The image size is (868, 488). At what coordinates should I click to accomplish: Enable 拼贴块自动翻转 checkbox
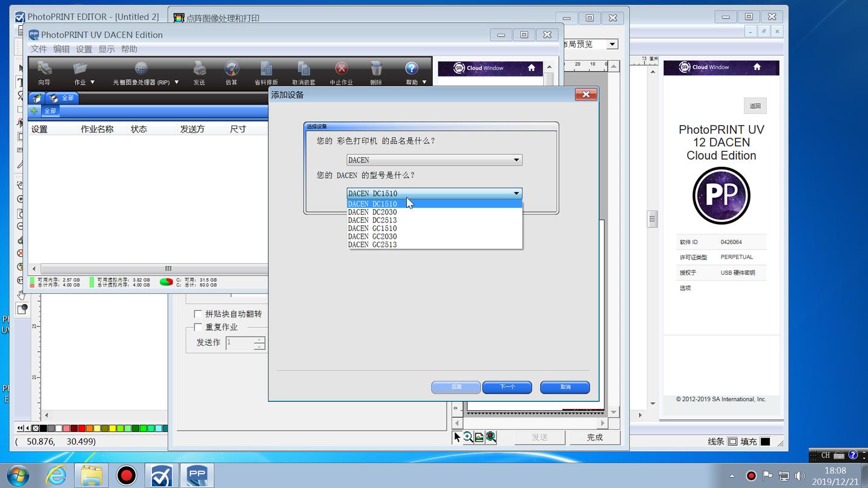pyautogui.click(x=198, y=314)
